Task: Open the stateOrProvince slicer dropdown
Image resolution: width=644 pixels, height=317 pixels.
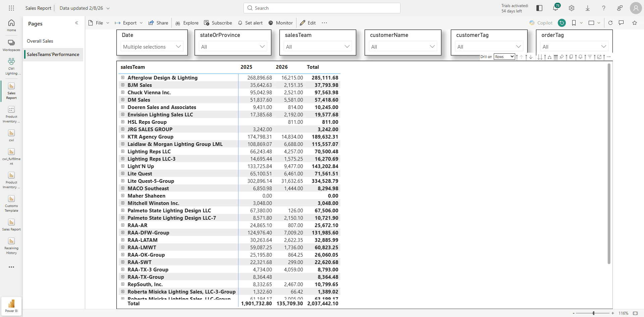Action: [x=233, y=47]
